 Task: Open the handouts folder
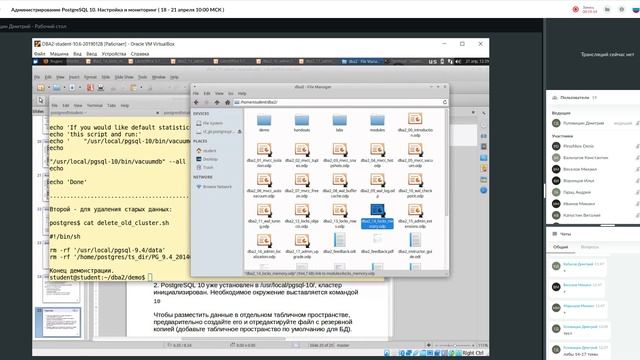point(302,123)
